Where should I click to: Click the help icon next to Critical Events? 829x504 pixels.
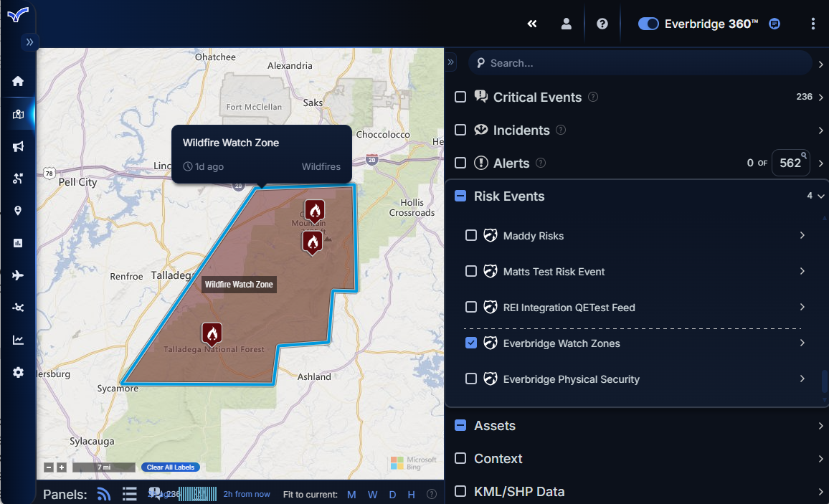tap(593, 97)
